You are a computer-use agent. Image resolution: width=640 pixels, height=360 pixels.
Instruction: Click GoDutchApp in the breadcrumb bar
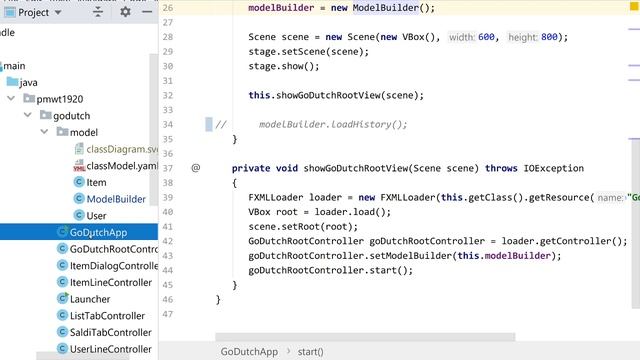pos(249,351)
